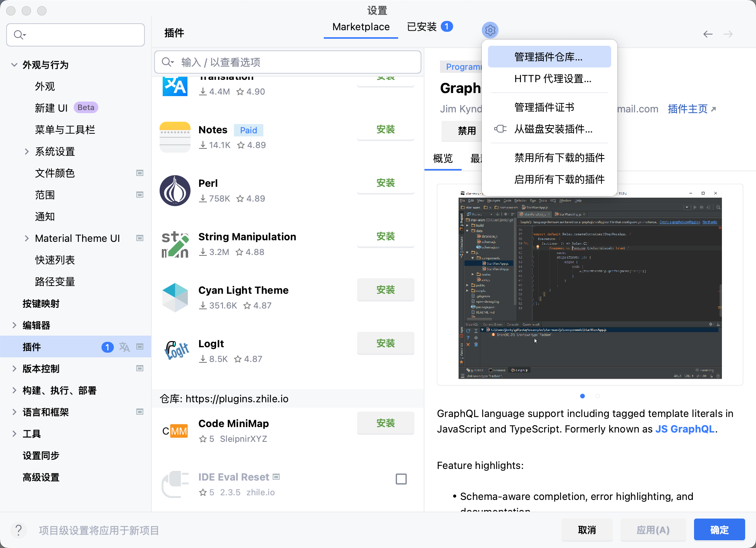Select the Perl plugin icon
The height and width of the screenshot is (548, 756).
(175, 190)
